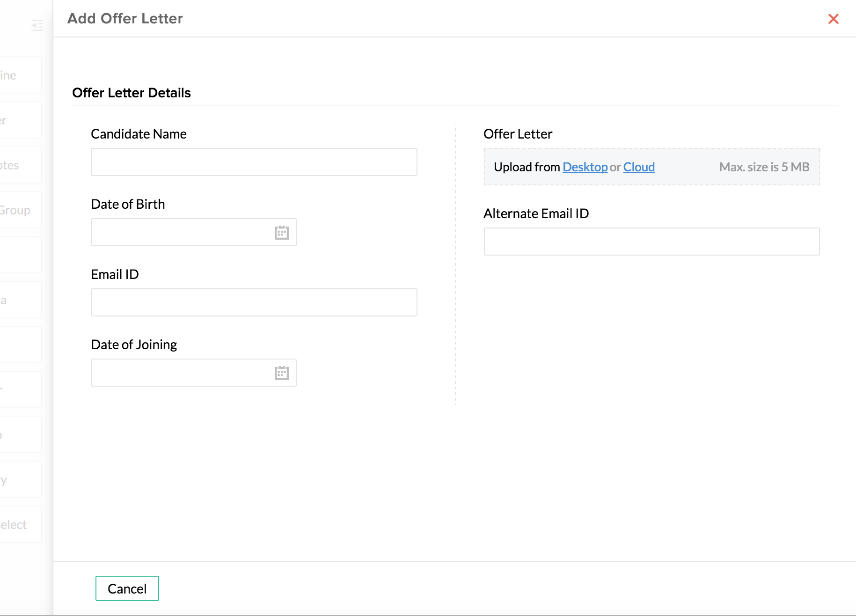Click the Candidate Name label
The height and width of the screenshot is (616, 856).
pyautogui.click(x=139, y=134)
